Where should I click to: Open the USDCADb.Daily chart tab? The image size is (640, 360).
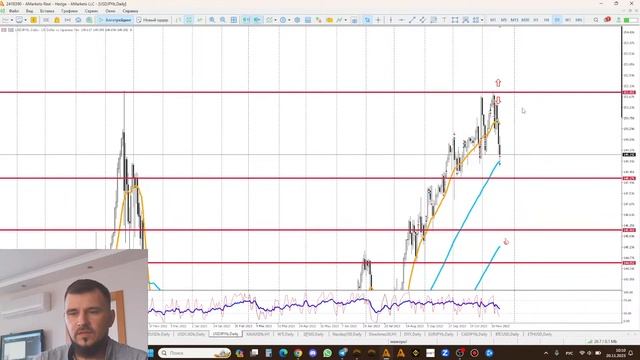[191, 334]
